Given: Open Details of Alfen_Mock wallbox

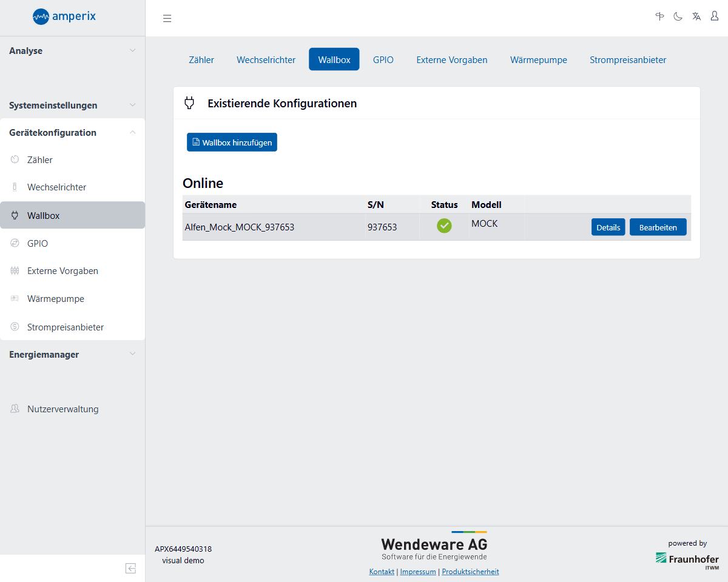Looking at the screenshot, I should tap(608, 227).
